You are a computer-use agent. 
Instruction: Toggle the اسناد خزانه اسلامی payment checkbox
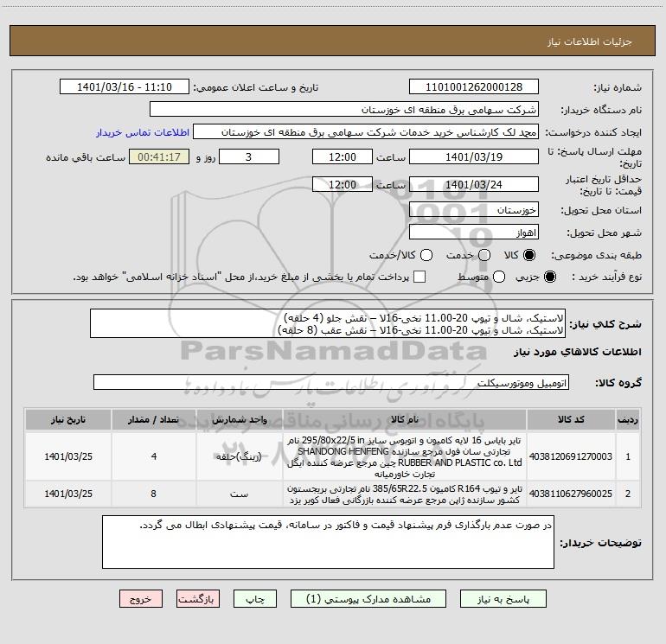point(419,277)
